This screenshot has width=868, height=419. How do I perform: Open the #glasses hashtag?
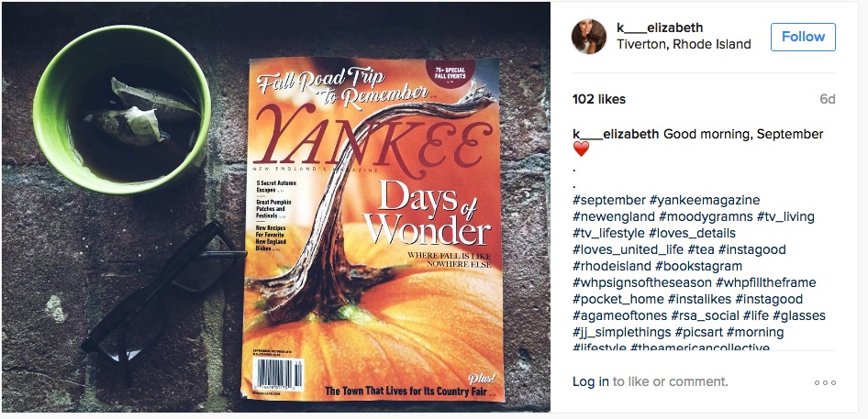(799, 316)
